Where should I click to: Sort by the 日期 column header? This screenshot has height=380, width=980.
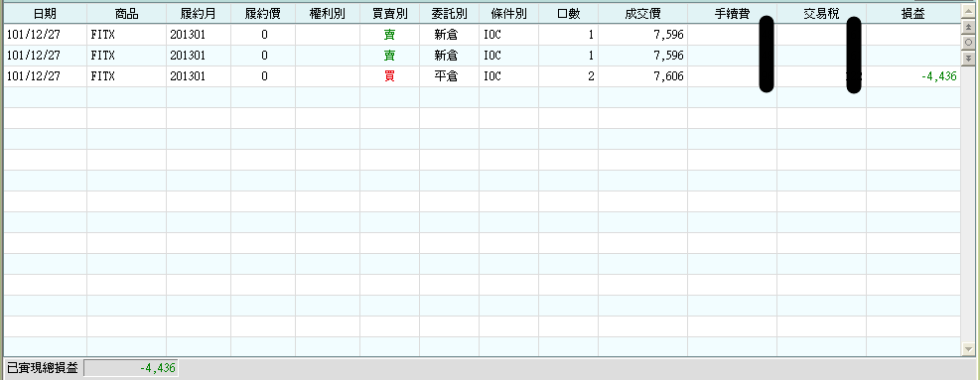[x=45, y=14]
